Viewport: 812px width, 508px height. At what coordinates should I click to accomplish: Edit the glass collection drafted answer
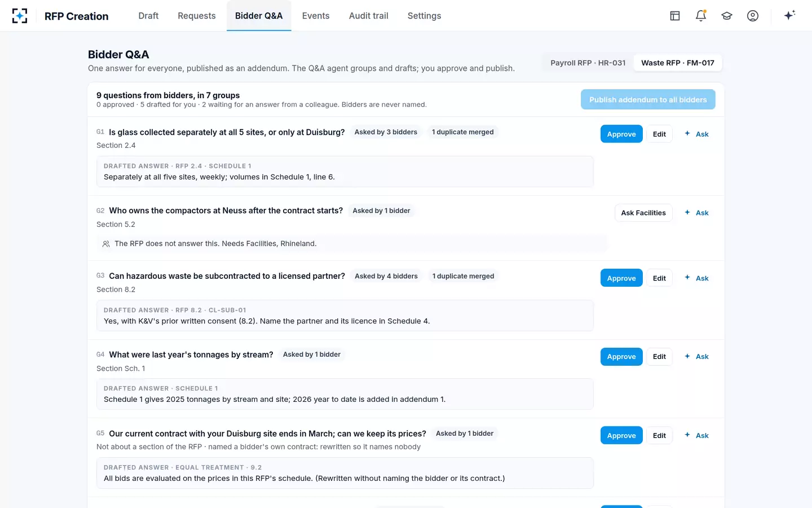[x=659, y=134]
